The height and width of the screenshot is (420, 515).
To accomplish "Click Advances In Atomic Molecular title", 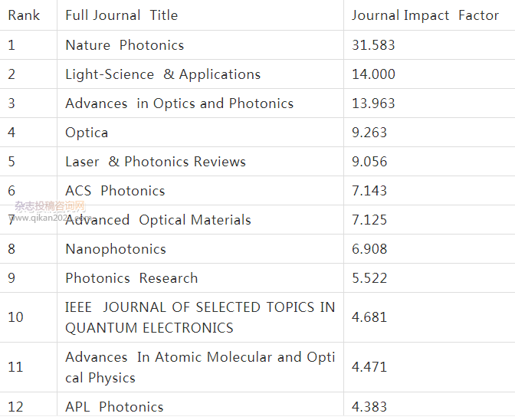I will (200, 367).
